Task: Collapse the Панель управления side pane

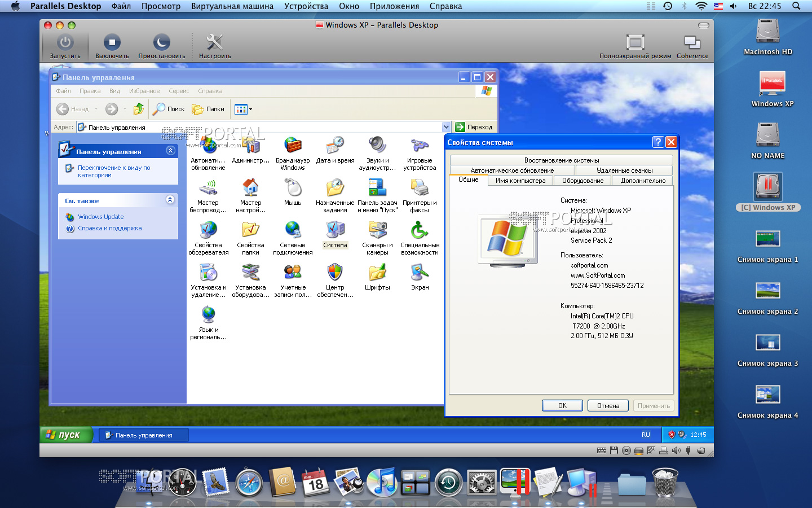Action: 170,151
